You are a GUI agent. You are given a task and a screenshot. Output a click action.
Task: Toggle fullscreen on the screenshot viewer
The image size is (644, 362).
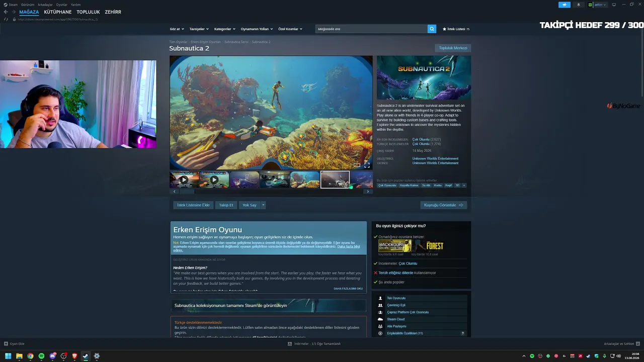pos(367,165)
